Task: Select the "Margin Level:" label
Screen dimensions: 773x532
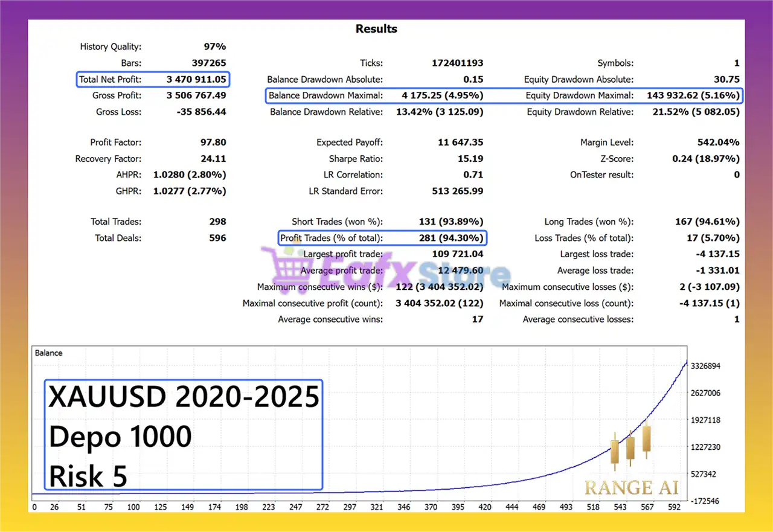Action: [607, 143]
